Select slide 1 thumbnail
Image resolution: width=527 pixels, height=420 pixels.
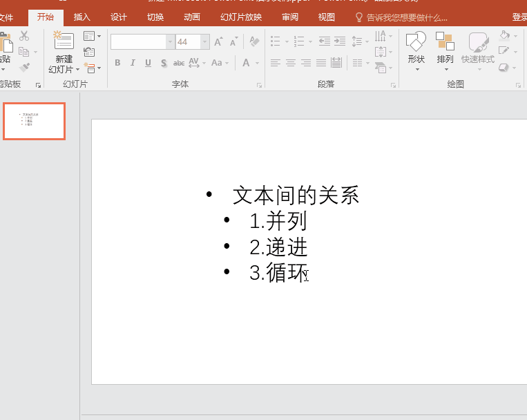(34, 121)
